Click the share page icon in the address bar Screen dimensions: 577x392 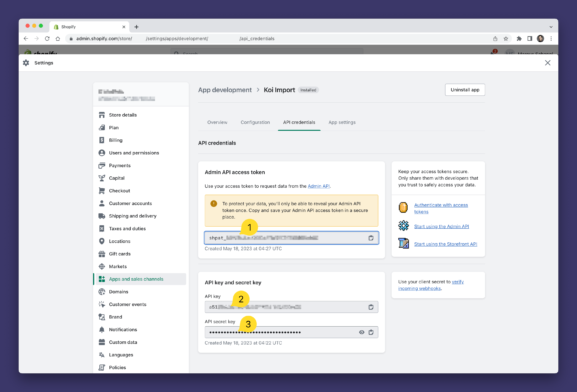(x=495, y=38)
